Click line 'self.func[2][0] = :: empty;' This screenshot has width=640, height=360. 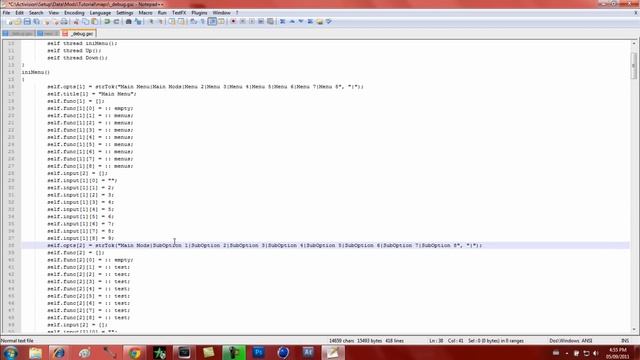click(x=90, y=260)
